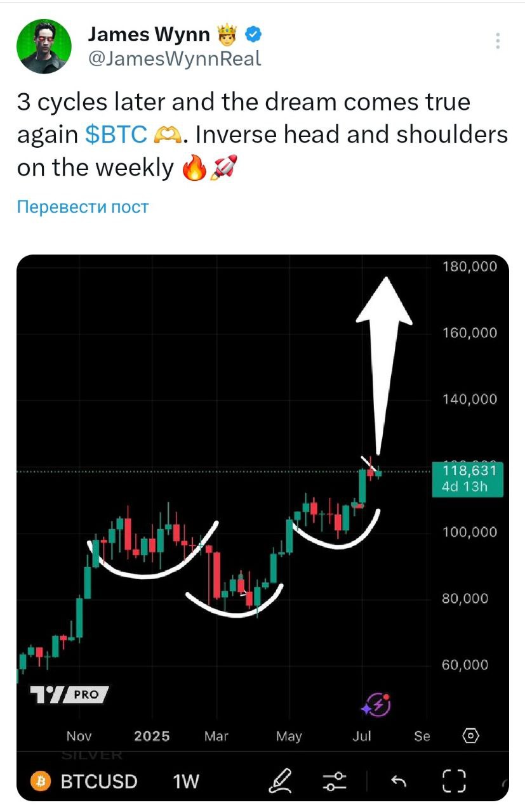This screenshot has height=812, width=525.
Task: Enter fullscreen chart mode
Action: tap(455, 781)
